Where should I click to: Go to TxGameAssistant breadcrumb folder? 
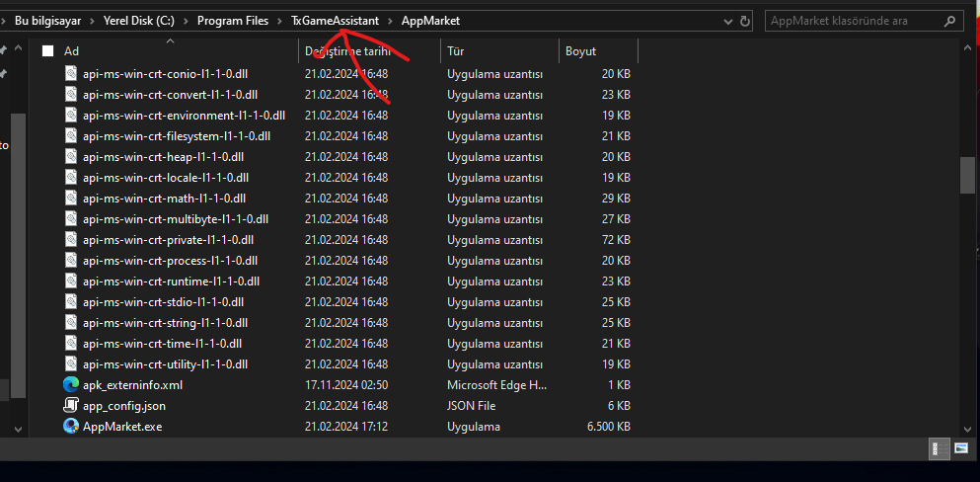[335, 21]
